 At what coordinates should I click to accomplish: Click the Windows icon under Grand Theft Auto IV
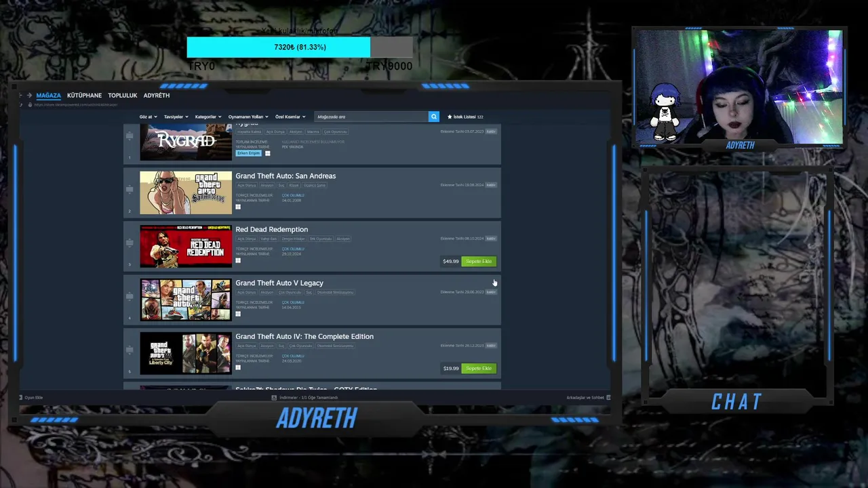pyautogui.click(x=238, y=367)
